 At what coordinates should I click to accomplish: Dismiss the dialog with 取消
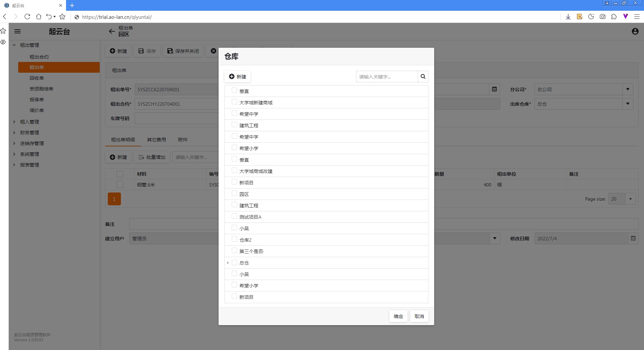(419, 316)
